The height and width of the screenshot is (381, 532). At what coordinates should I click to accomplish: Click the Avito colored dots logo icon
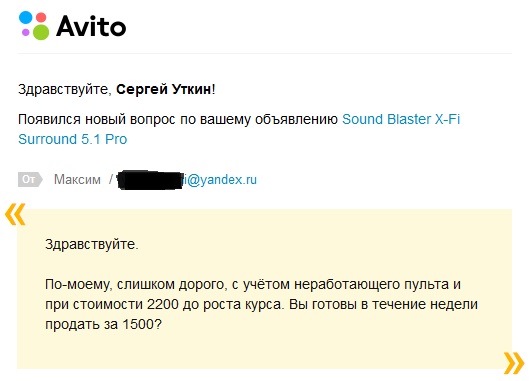pos(34,26)
